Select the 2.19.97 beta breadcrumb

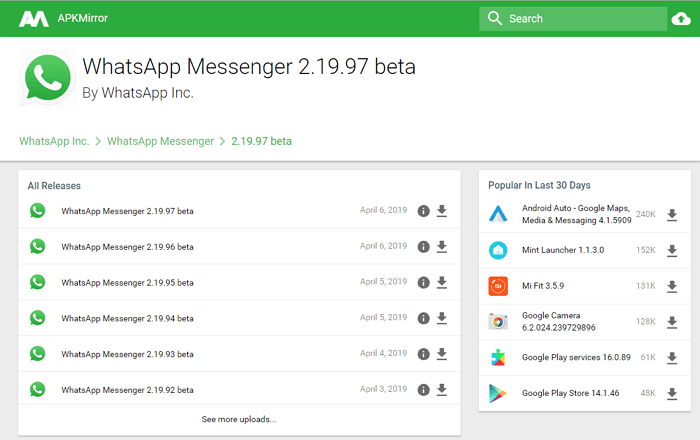pyautogui.click(x=262, y=141)
